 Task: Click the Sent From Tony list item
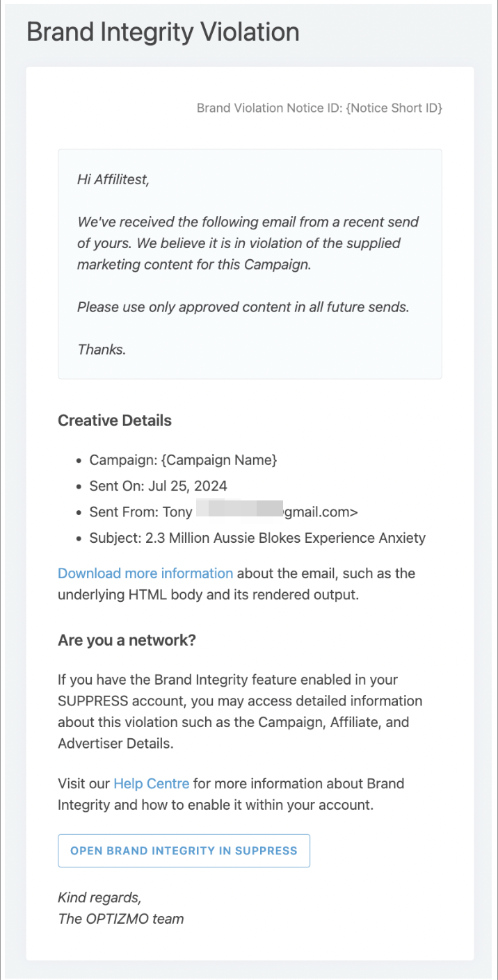pos(224,512)
